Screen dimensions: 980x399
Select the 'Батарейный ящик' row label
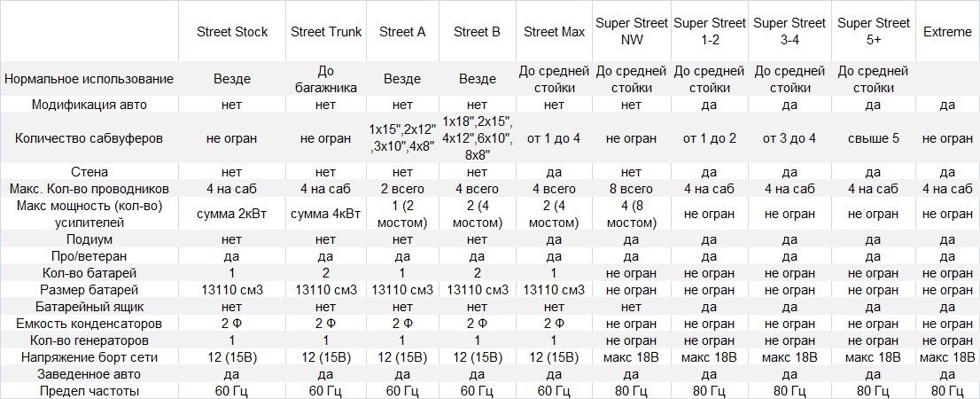[x=89, y=307]
